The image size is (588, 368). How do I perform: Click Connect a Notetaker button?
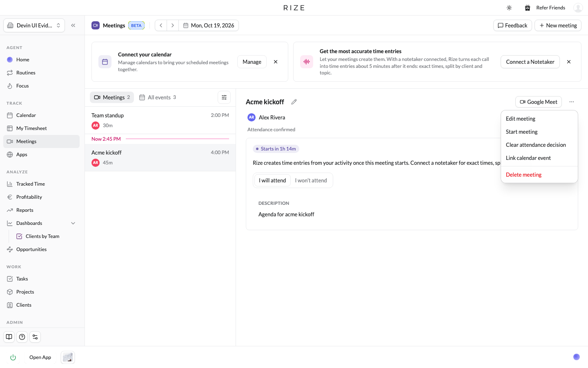(x=530, y=62)
